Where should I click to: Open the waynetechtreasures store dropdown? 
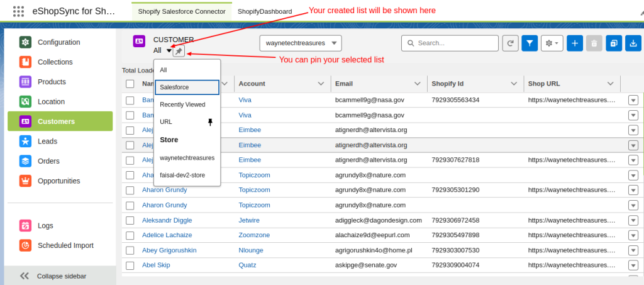pos(301,43)
